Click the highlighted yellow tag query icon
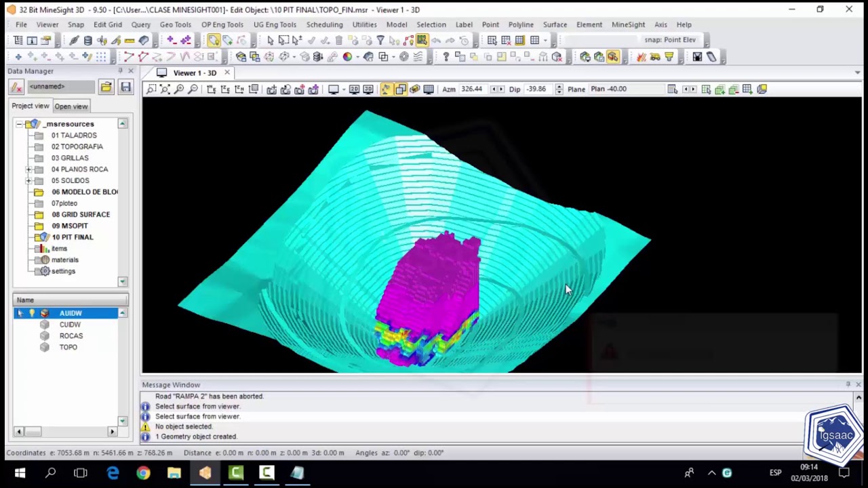Viewport: 868px width, 488px height. [x=214, y=40]
